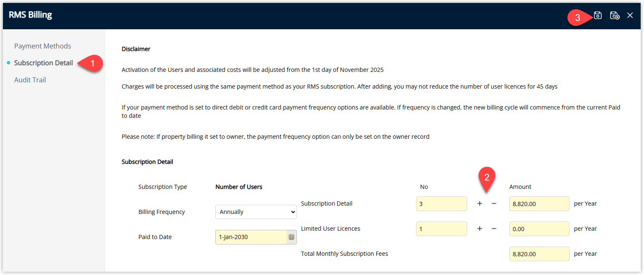Click the Amount column header
644x275 pixels.
click(520, 187)
